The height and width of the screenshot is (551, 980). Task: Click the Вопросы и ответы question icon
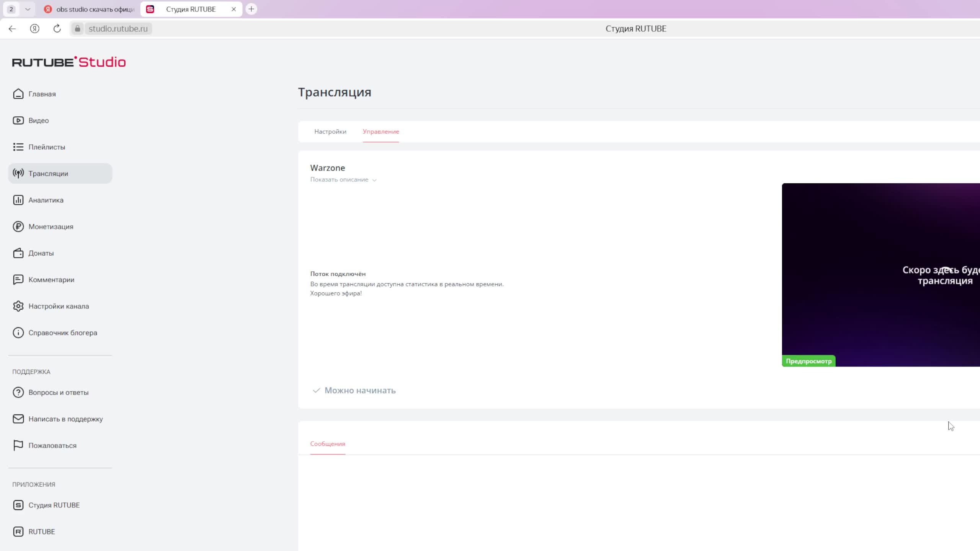(x=18, y=392)
